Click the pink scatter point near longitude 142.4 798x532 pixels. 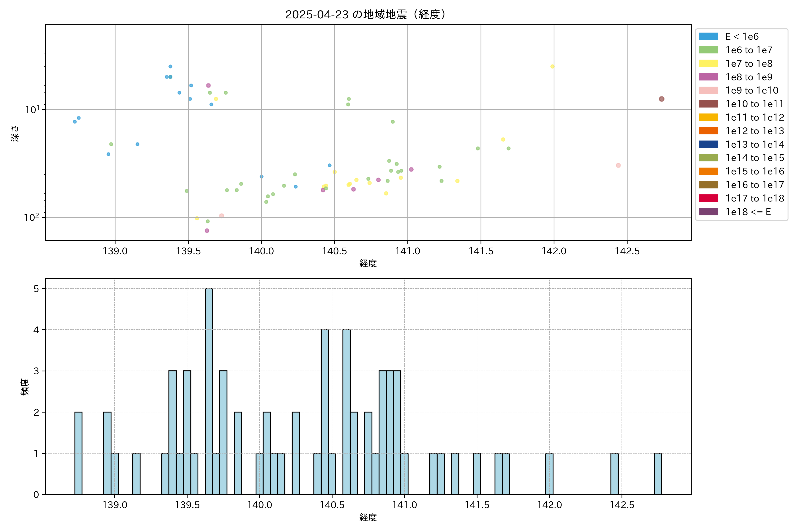pyautogui.click(x=618, y=165)
